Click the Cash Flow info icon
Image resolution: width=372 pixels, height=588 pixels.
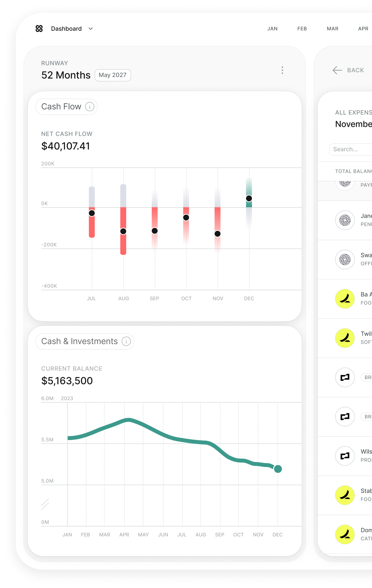point(90,107)
